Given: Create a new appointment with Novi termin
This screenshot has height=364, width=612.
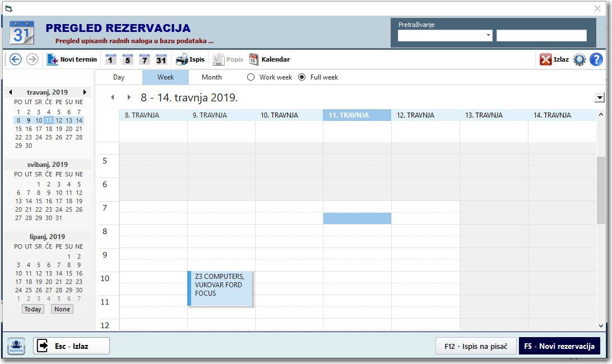Looking at the screenshot, I should click(x=72, y=59).
